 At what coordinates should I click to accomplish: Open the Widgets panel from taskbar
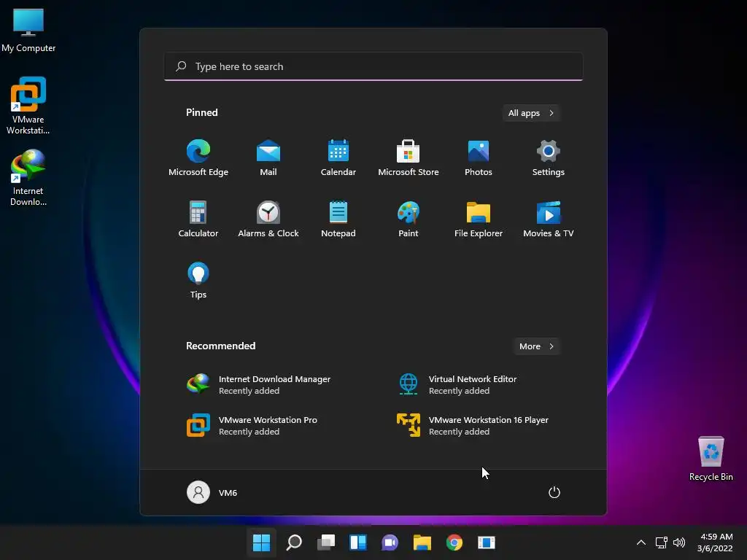coord(357,542)
